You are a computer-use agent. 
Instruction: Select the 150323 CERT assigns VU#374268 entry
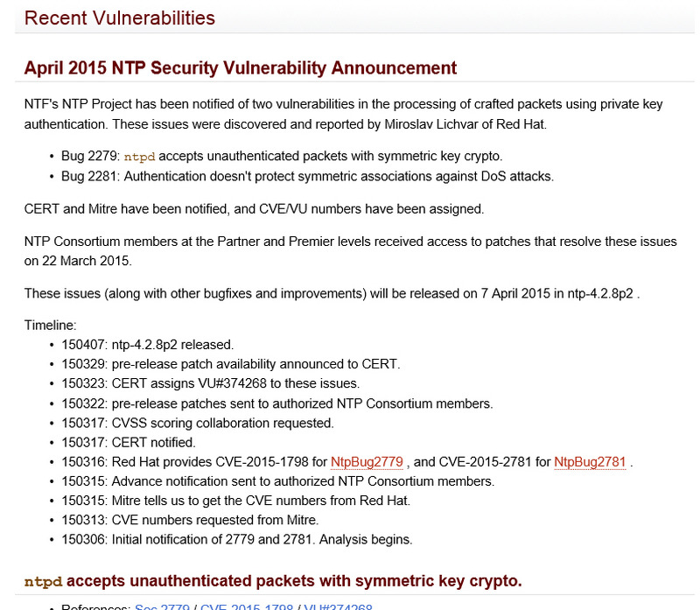coord(210,383)
